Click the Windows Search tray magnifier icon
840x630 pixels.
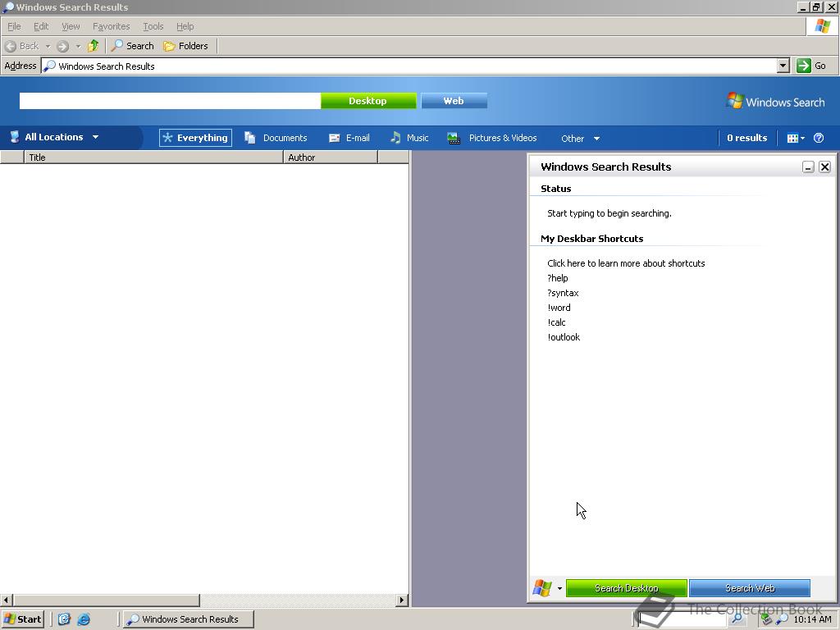point(782,619)
